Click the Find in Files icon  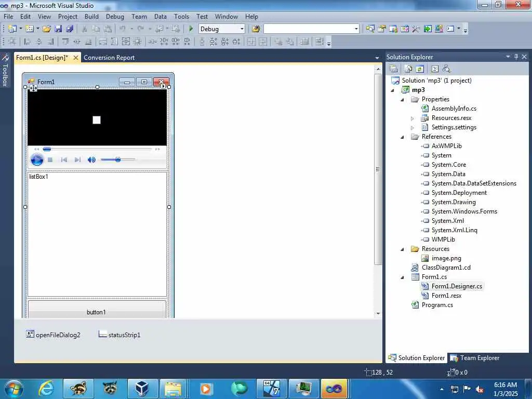point(256,29)
